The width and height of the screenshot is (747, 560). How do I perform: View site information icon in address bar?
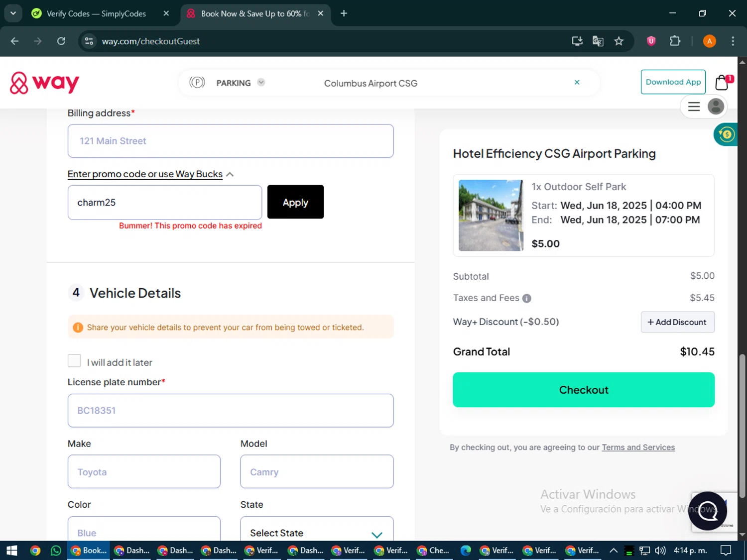point(89,41)
